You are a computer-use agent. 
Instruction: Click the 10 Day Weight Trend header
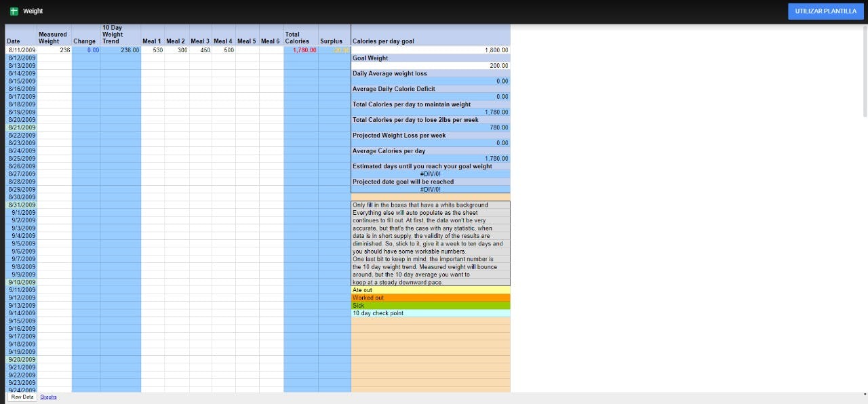(121, 35)
